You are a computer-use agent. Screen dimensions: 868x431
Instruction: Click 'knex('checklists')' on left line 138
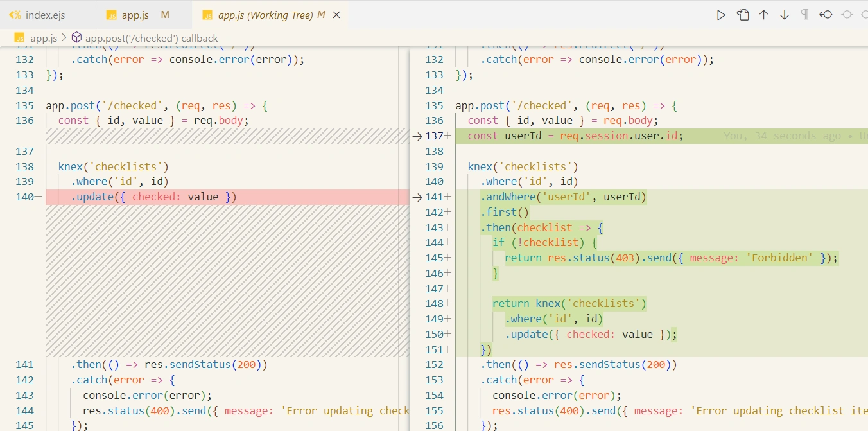click(113, 167)
